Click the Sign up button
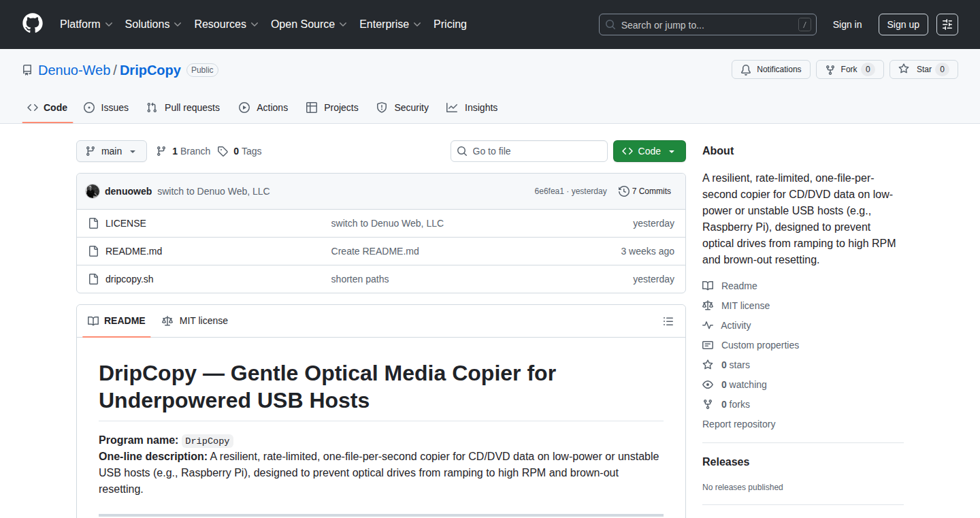Image resolution: width=980 pixels, height=518 pixels. coord(903,25)
